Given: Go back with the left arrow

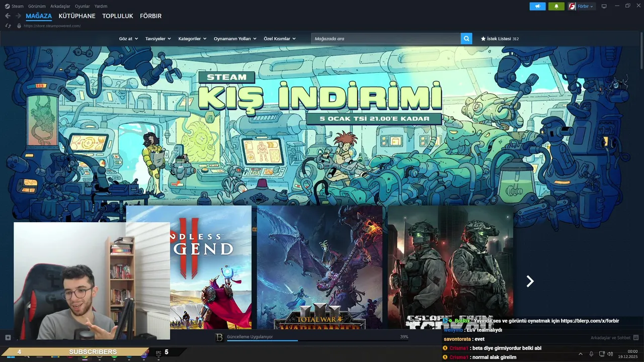Looking at the screenshot, I should (x=8, y=16).
